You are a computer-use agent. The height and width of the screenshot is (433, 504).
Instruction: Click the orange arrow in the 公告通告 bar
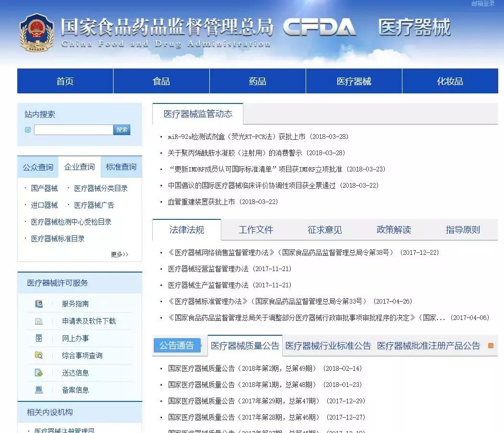click(x=490, y=345)
